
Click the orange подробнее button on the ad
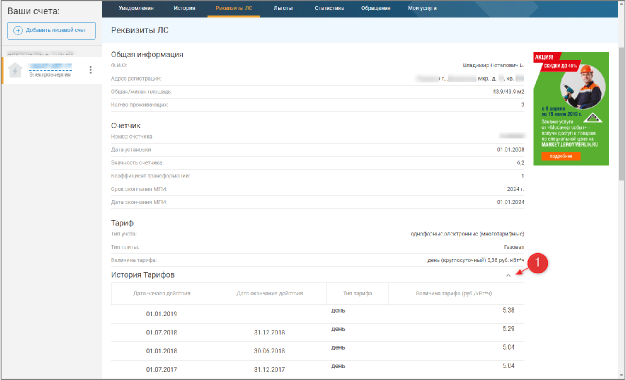pos(561,156)
